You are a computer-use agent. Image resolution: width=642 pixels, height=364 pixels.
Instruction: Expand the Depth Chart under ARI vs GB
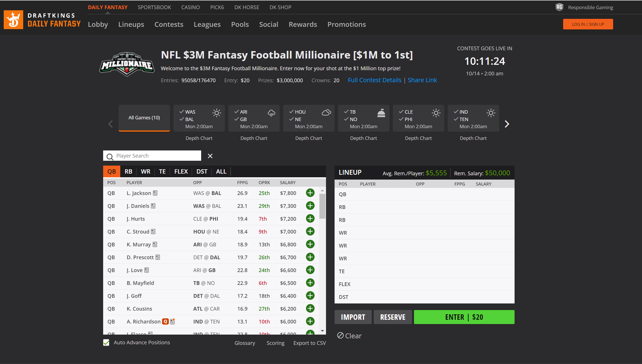click(254, 138)
